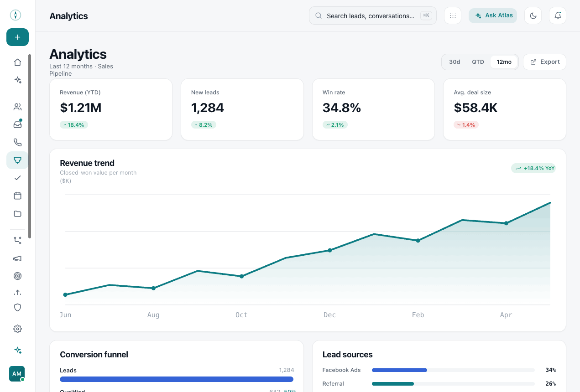The width and height of the screenshot is (580, 392).
Task: Select the 30d time range
Action: (x=455, y=62)
